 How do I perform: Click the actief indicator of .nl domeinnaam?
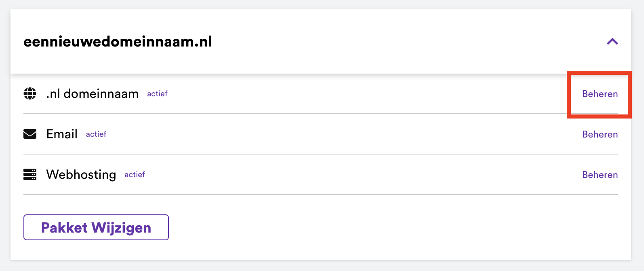coord(157,93)
